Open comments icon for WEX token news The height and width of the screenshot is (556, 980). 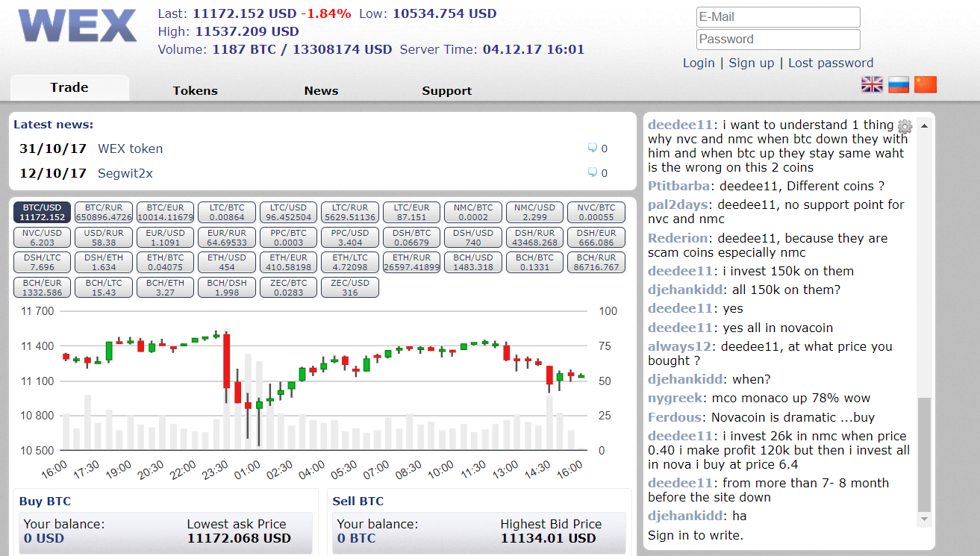593,148
